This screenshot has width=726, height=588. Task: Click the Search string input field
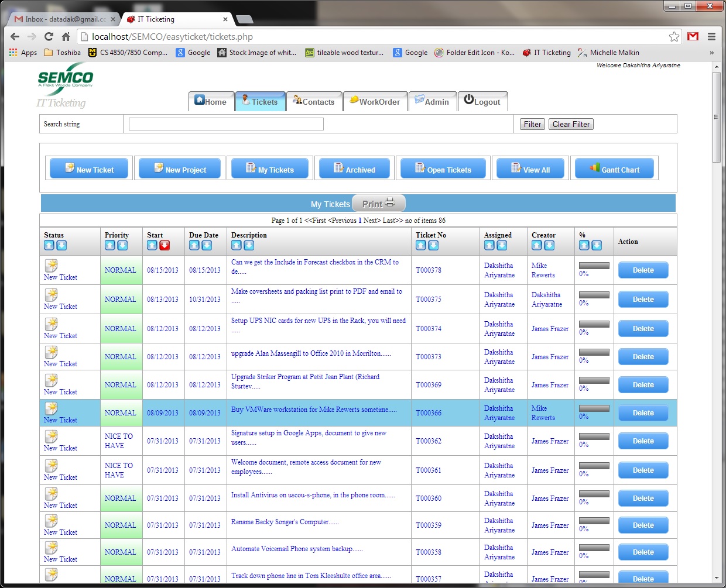(x=226, y=124)
